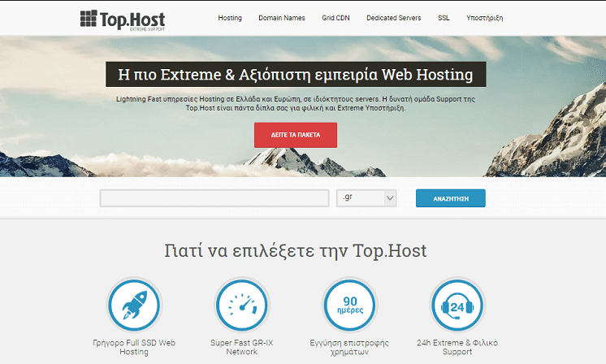Click 'Super Fast GR-IX Network' text
This screenshot has height=364, width=606.
241,347
